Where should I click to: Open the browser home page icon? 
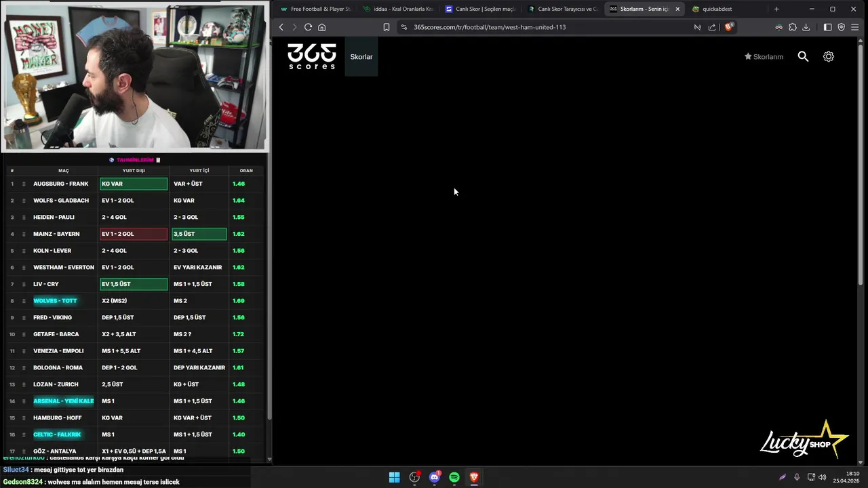[322, 27]
